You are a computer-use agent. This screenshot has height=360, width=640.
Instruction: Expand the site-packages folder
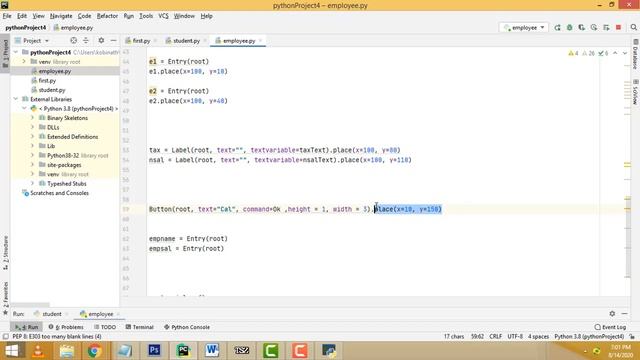point(33,164)
